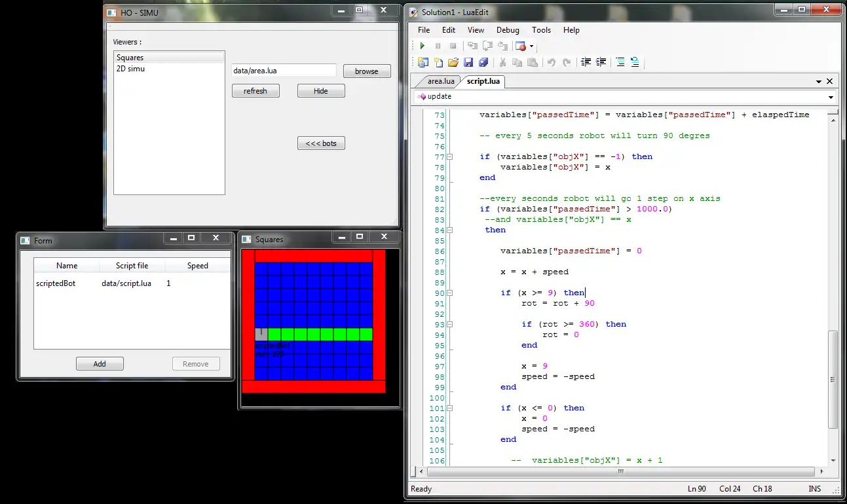
Task: Click the New file toolbar icon
Action: tap(438, 63)
